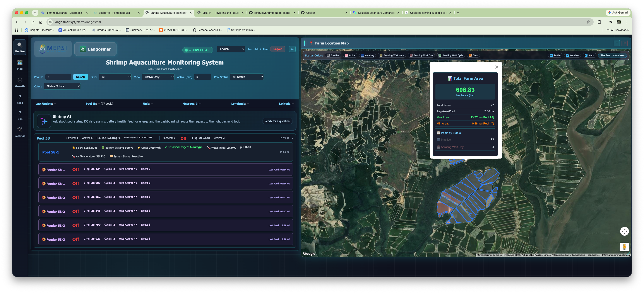Open the Growth sidebar section
Viewport: 644px width, 293px height.
pos(20,82)
